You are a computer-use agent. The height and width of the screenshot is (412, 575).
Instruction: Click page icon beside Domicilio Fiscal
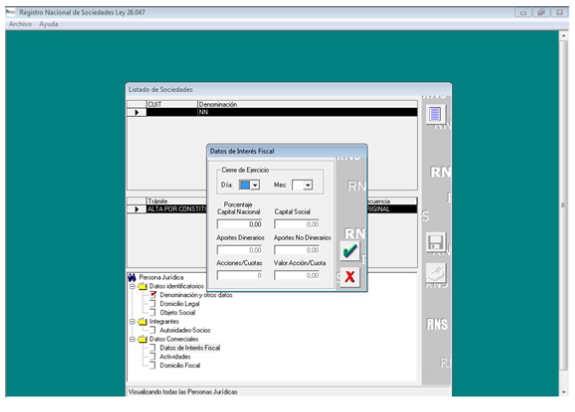(x=153, y=365)
